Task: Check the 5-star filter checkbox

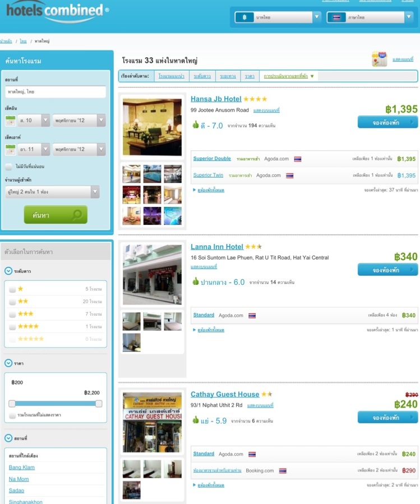Action: tap(12, 339)
